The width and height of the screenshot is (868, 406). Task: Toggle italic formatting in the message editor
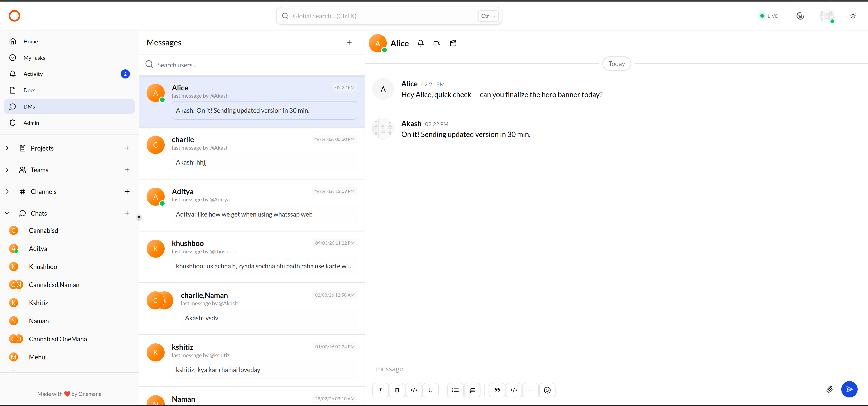click(380, 390)
